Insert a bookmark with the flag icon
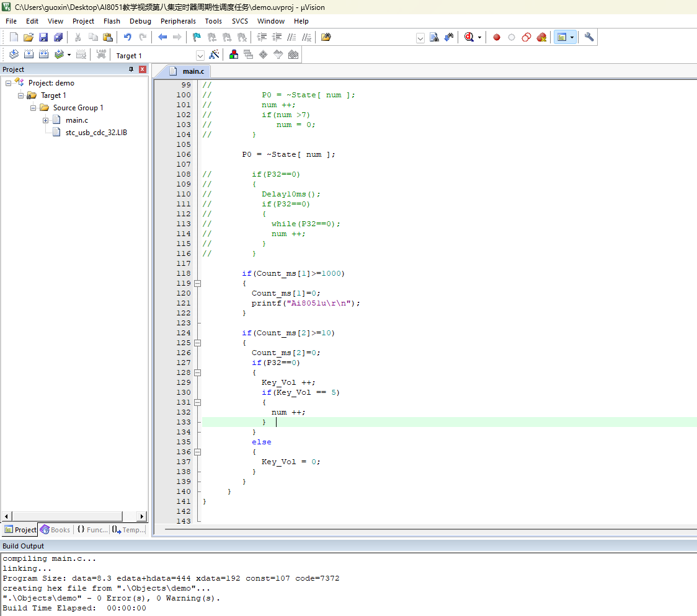This screenshot has height=616, width=697. click(x=197, y=37)
